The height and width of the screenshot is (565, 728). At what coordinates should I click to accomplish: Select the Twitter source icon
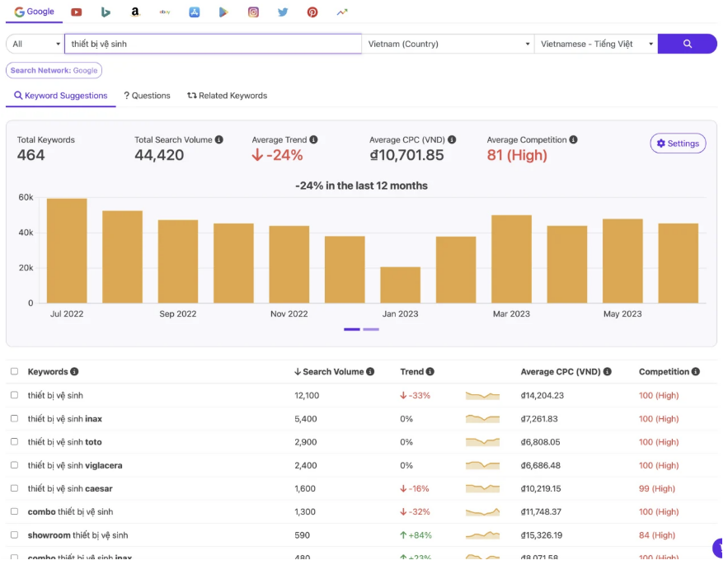click(283, 12)
